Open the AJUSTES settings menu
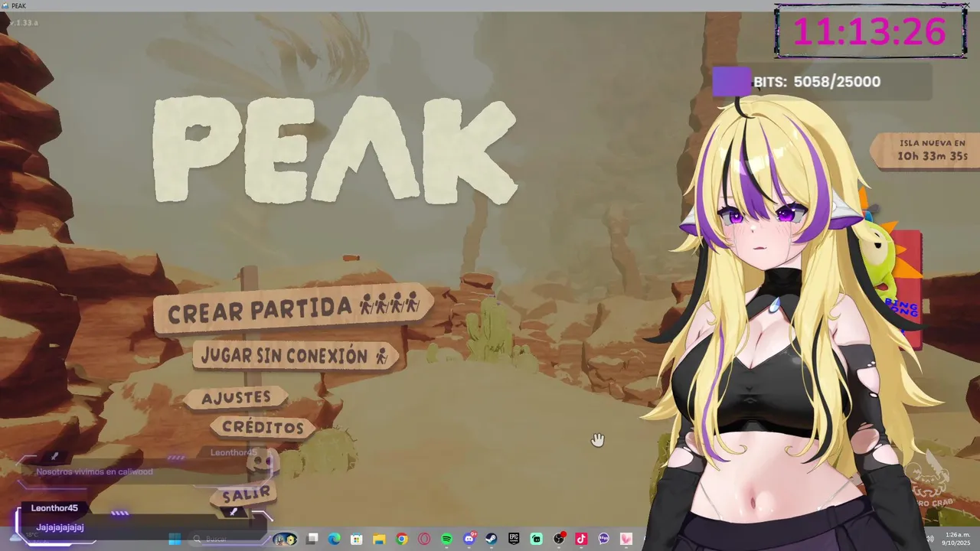Screen dimensions: 980x551 237,397
